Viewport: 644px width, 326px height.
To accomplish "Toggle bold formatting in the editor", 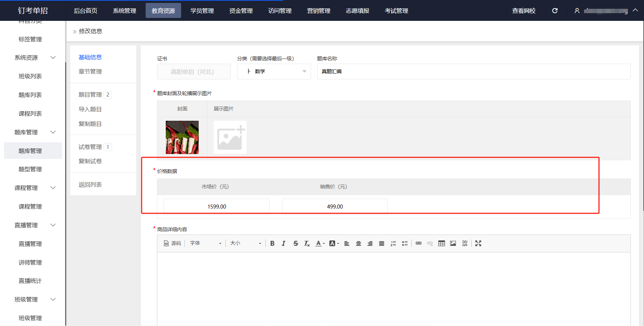I will [272, 243].
